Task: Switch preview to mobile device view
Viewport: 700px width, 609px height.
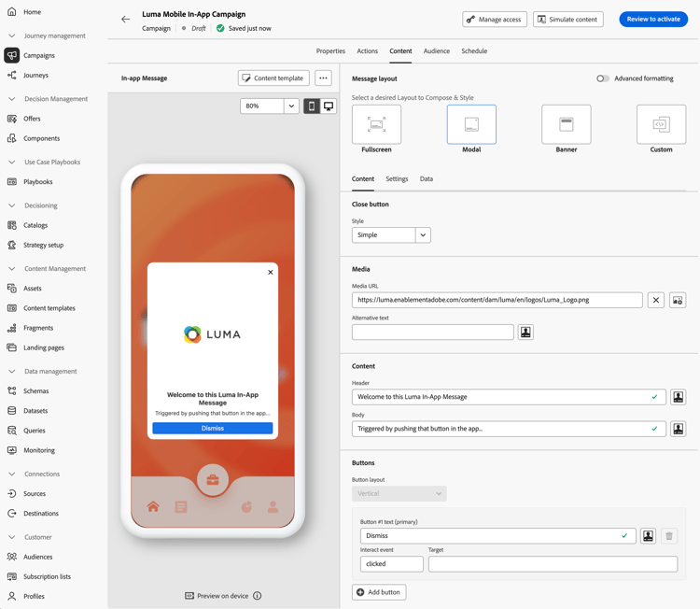Action: click(x=312, y=106)
